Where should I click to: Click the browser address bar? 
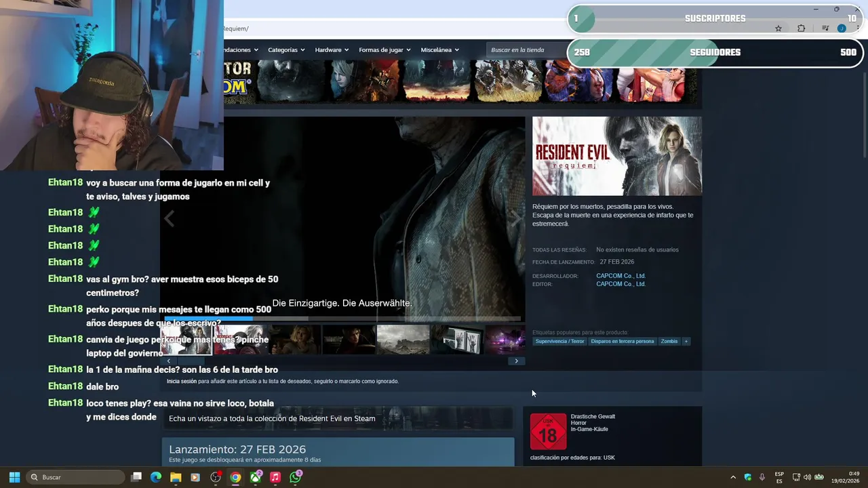(393, 28)
